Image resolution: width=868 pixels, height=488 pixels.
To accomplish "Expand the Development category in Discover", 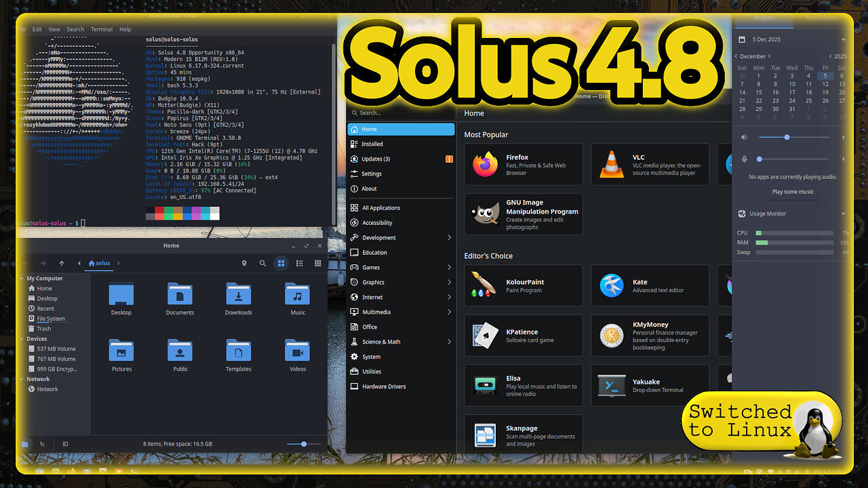I will click(x=449, y=237).
